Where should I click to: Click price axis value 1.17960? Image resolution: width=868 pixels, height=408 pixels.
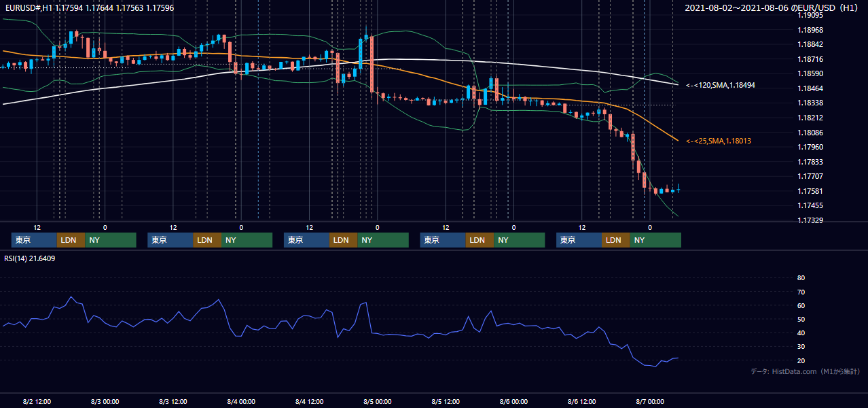[x=810, y=147]
